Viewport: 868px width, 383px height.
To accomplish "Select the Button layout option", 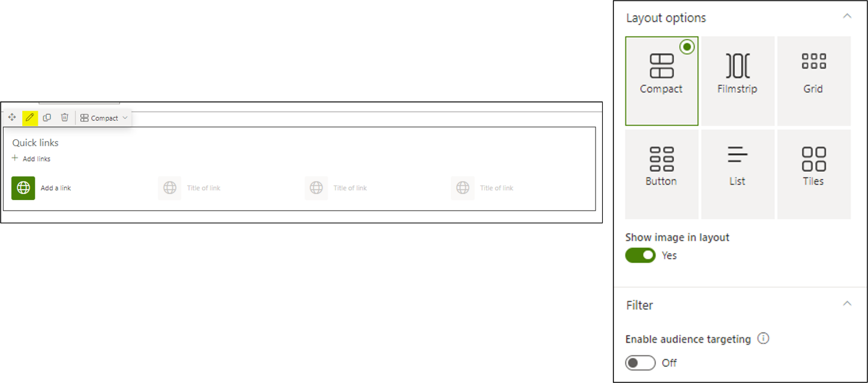I will [662, 173].
